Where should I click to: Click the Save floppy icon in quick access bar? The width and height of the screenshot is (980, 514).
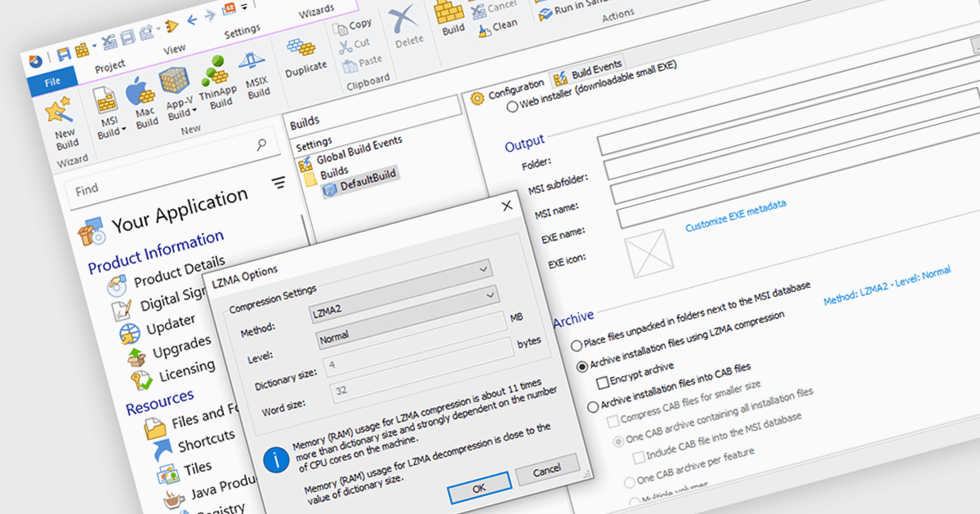tap(63, 55)
